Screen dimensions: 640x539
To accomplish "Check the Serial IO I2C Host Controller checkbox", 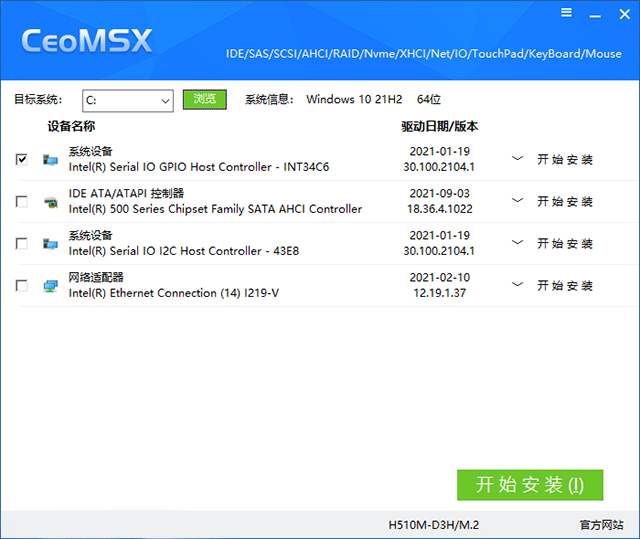I will point(22,243).
